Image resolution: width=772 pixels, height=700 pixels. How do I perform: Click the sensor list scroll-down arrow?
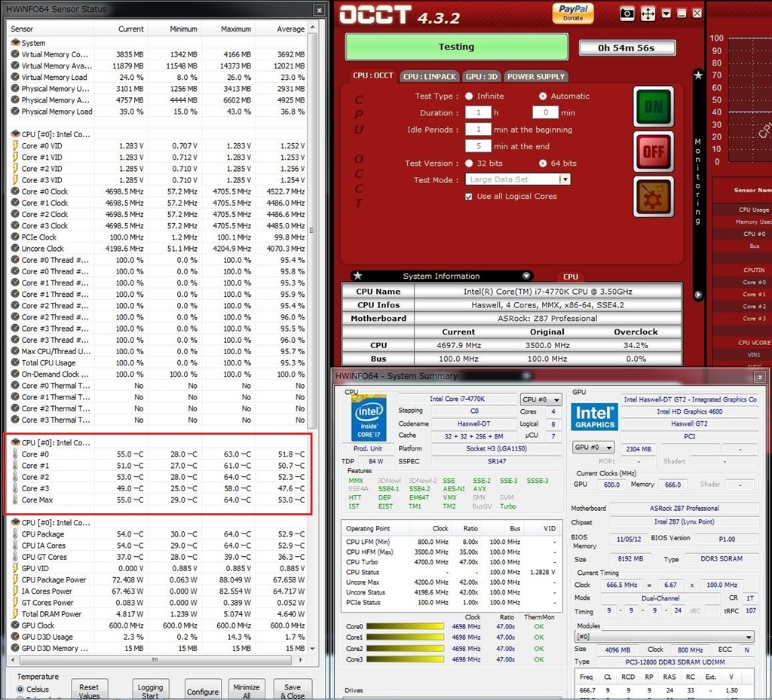click(x=312, y=649)
